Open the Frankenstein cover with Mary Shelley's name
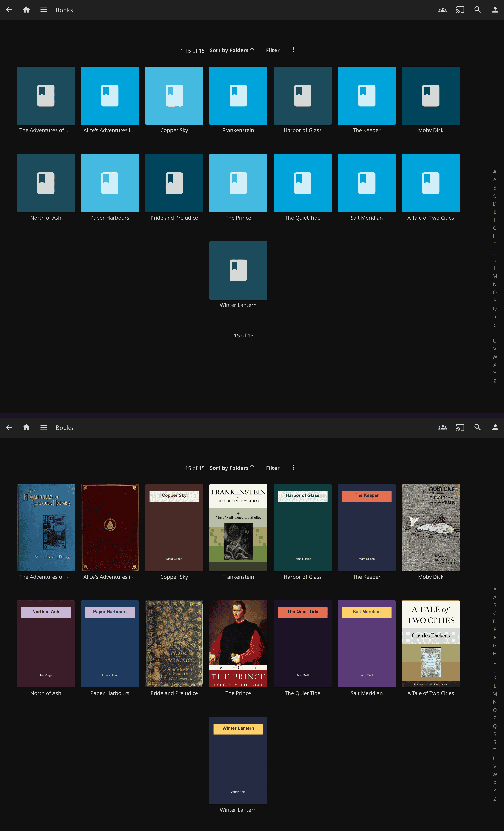 coord(238,527)
